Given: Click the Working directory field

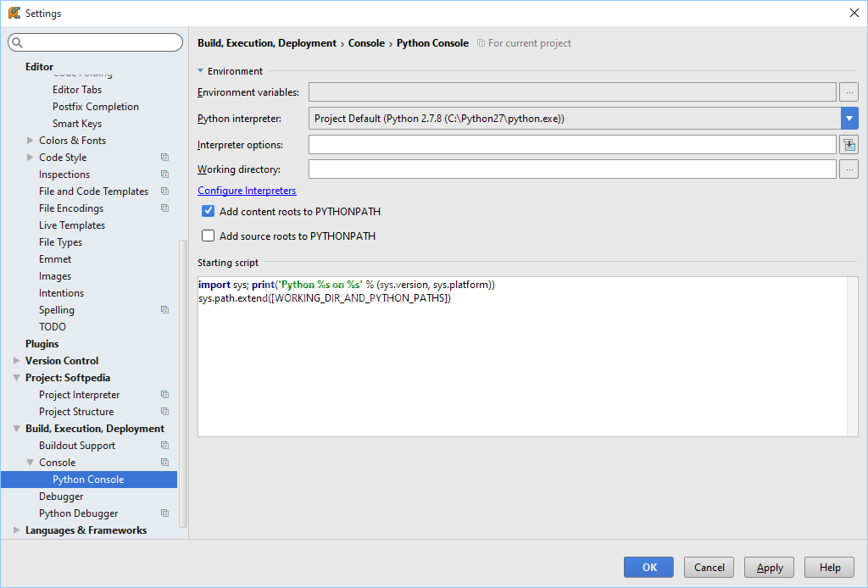Looking at the screenshot, I should [572, 169].
